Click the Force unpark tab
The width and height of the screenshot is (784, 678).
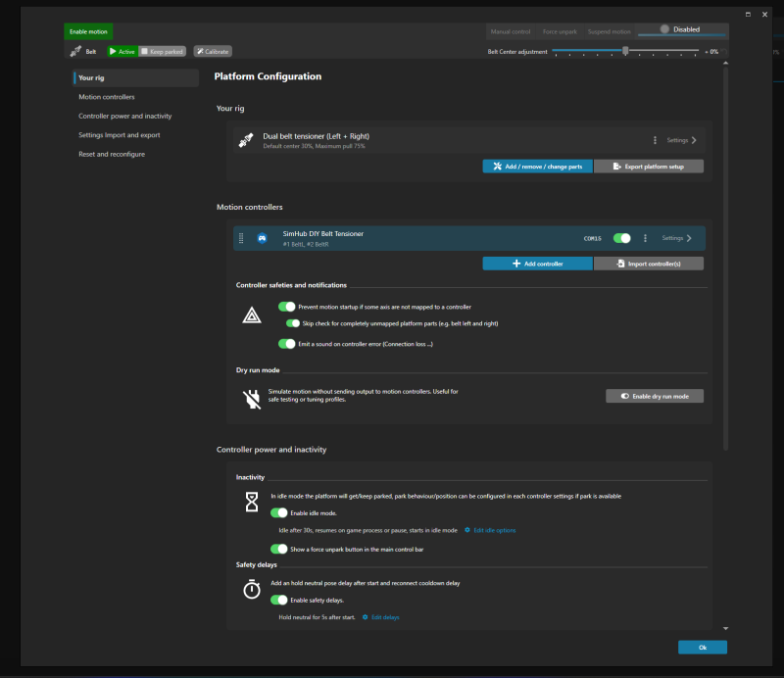(560, 31)
